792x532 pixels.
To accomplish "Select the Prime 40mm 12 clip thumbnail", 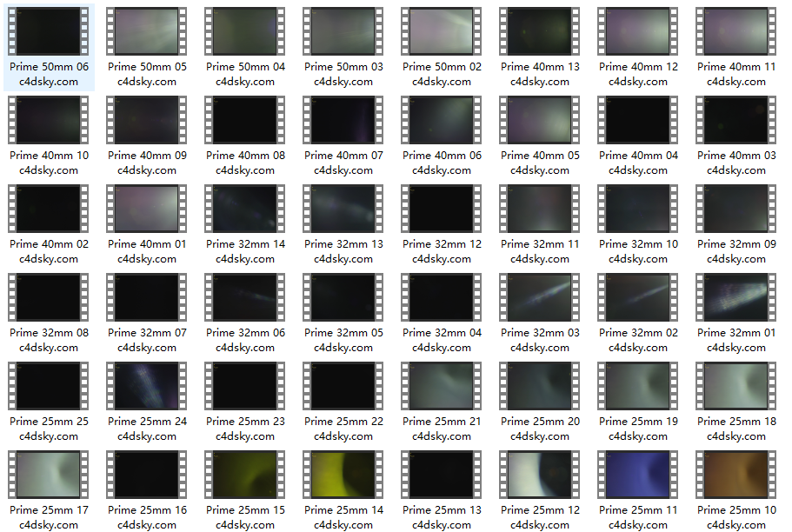I will 638,30.
